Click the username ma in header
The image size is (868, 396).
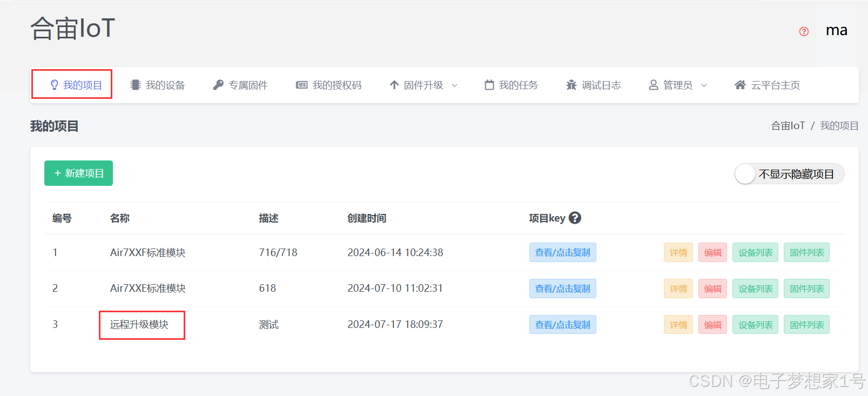click(836, 30)
